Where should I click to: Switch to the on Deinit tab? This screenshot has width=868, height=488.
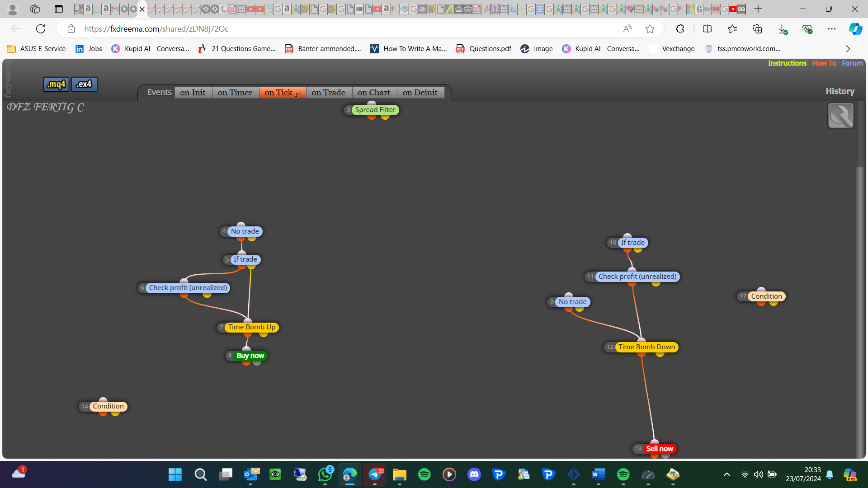420,93
